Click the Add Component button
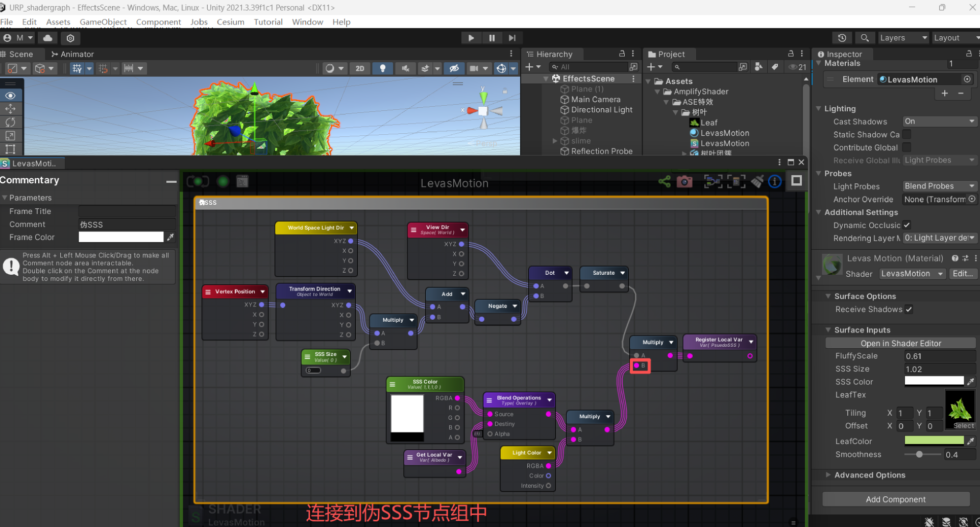Screen dimensions: 980x527 tap(896, 499)
